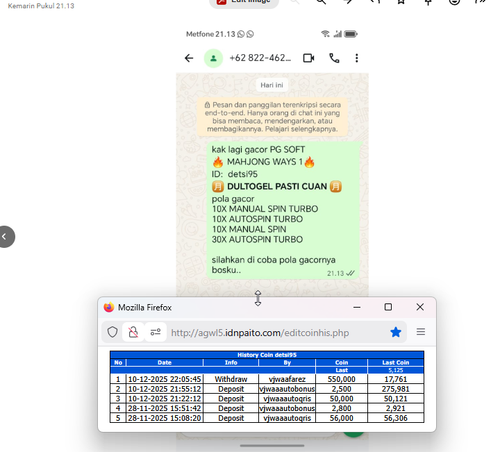Click the 'Coin' column header
The width and height of the screenshot is (500, 452).
click(x=341, y=362)
